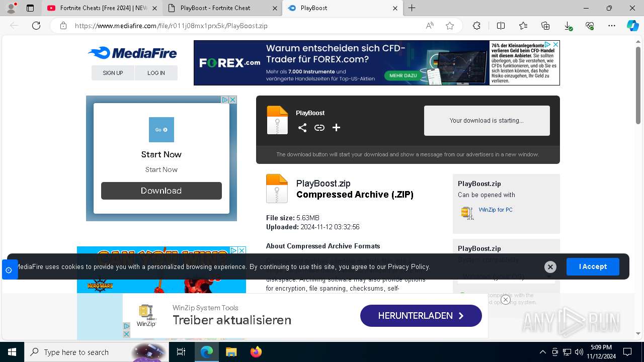Open the Favorites list icon
The height and width of the screenshot is (362, 644).
click(x=523, y=26)
